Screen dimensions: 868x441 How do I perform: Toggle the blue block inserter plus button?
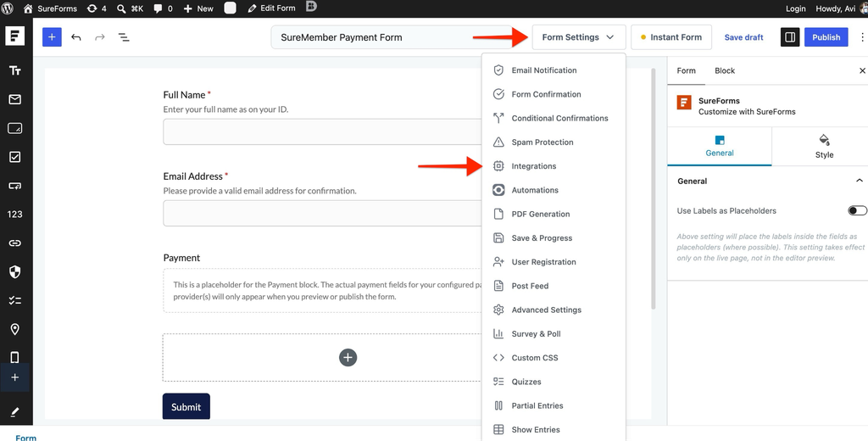tap(52, 37)
